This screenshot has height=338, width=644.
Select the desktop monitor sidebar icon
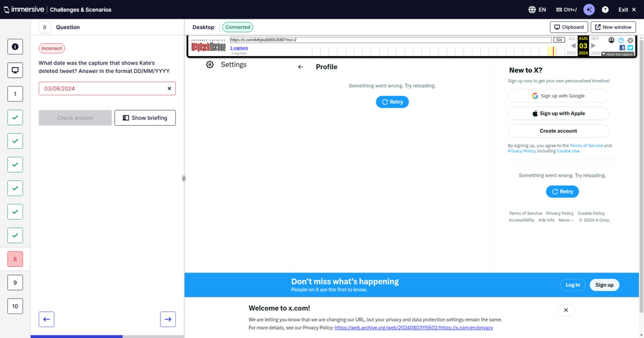click(x=15, y=70)
